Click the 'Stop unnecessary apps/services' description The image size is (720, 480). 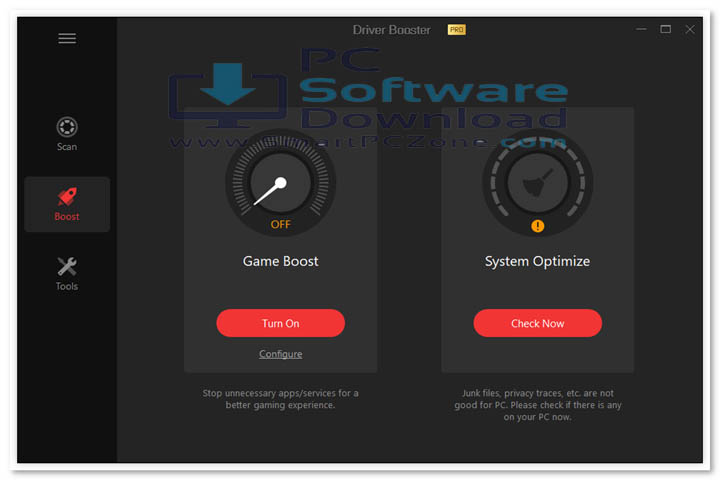click(281, 399)
